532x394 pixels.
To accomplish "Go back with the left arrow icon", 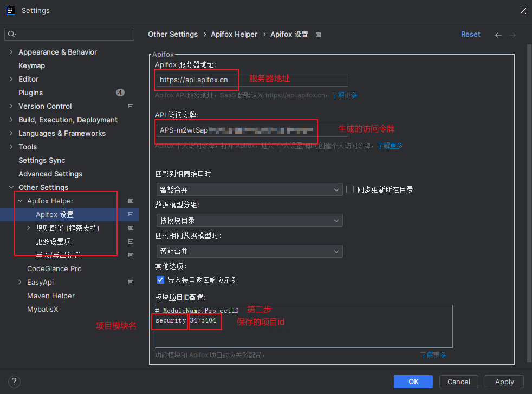I will coord(498,35).
